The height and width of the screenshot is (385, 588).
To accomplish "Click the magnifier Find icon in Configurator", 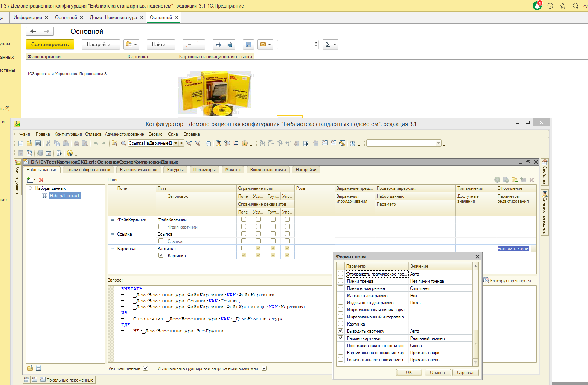I will 123,143.
